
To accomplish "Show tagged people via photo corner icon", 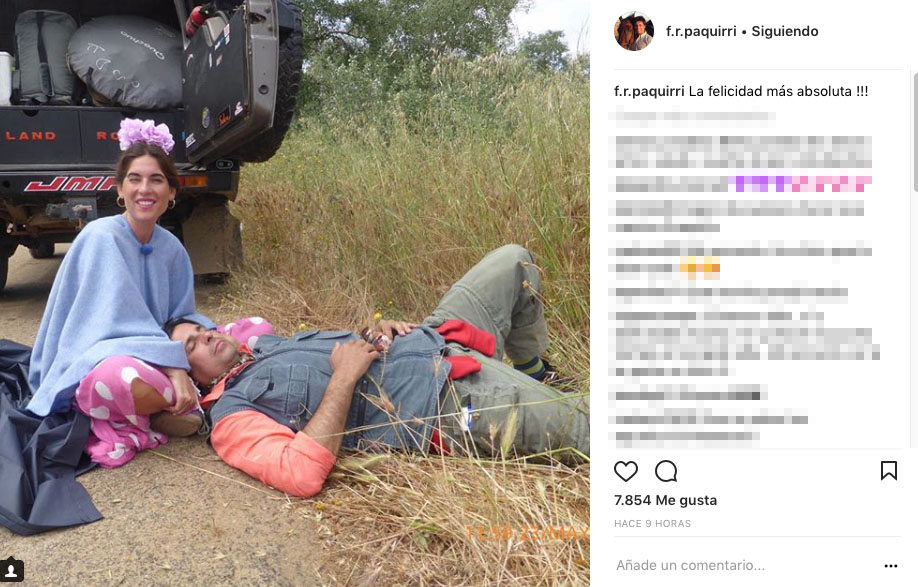I will [x=12, y=570].
